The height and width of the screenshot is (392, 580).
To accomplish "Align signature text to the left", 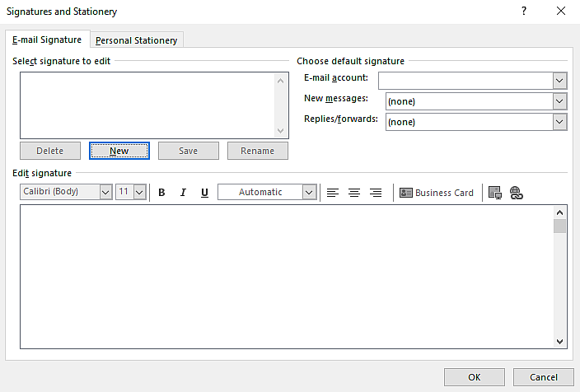I will tap(333, 193).
